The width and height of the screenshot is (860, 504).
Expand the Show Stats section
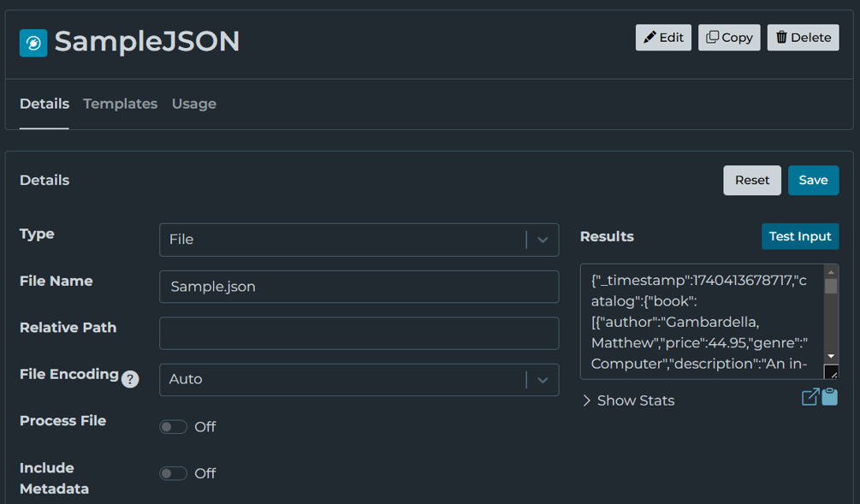point(627,400)
